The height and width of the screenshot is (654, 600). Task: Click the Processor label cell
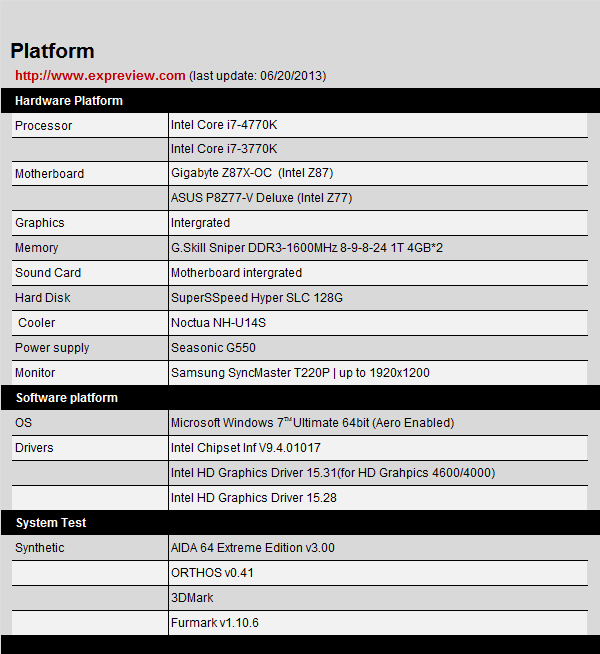(90, 125)
